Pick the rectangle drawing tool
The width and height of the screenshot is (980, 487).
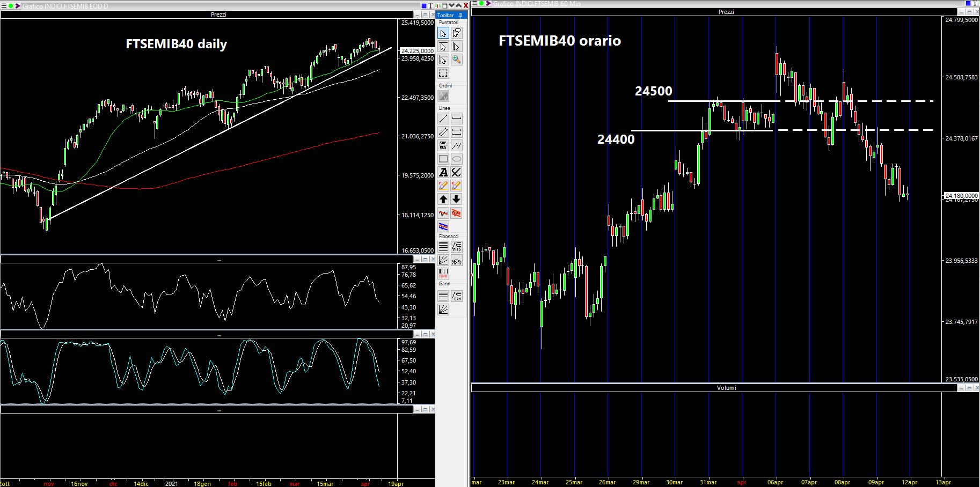coord(443,159)
